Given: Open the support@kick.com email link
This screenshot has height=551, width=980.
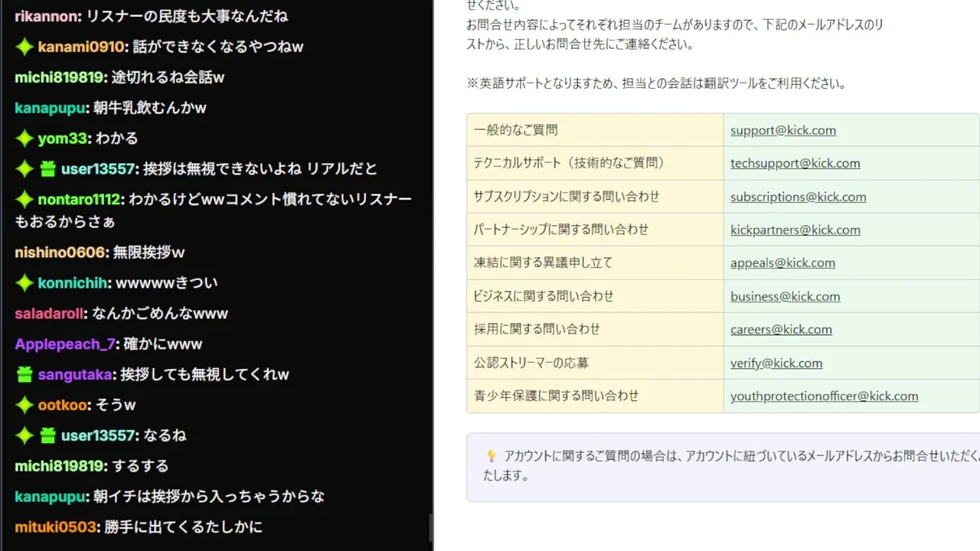Looking at the screenshot, I should click(782, 130).
